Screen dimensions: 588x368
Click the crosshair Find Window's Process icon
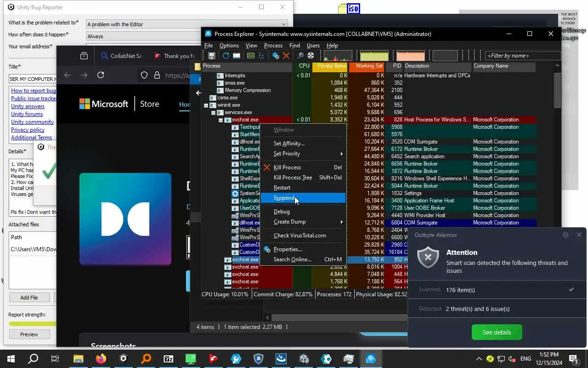311,56
